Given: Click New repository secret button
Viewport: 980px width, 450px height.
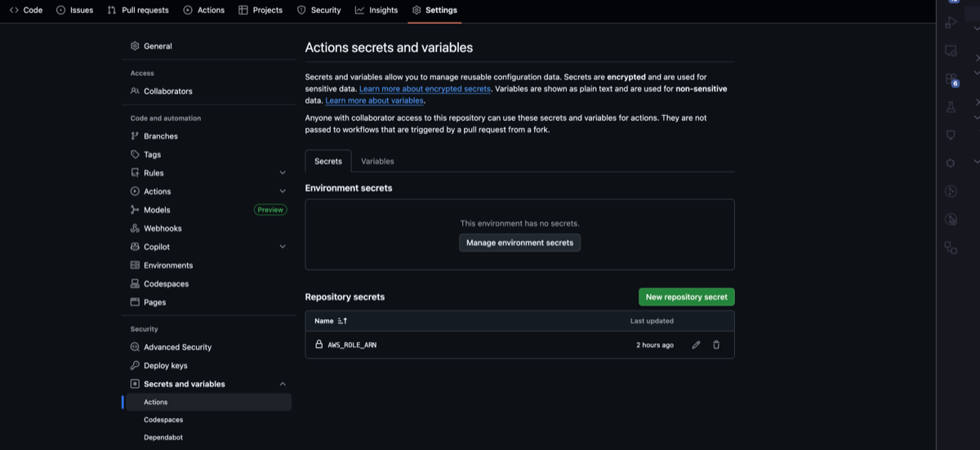Looking at the screenshot, I should pos(686,296).
